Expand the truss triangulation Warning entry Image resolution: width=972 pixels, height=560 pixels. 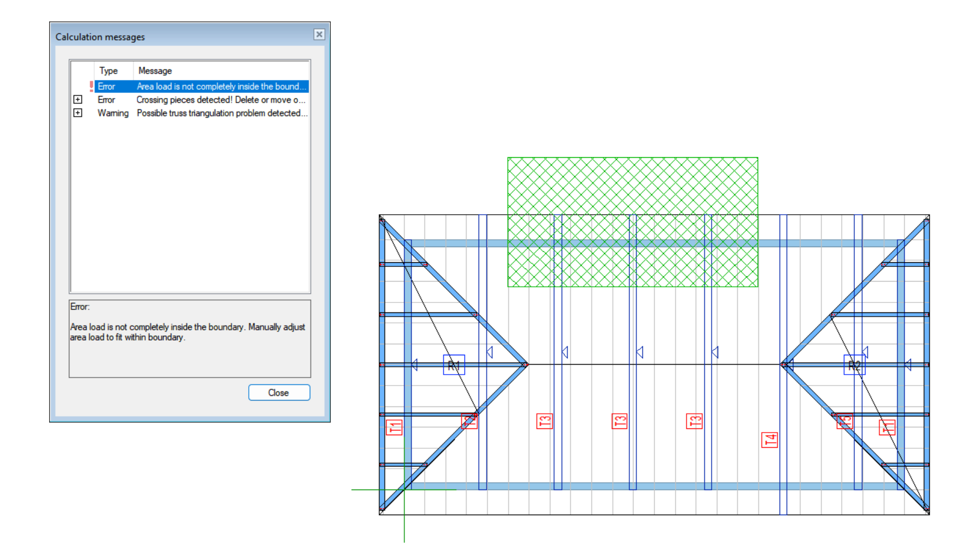pyautogui.click(x=78, y=113)
